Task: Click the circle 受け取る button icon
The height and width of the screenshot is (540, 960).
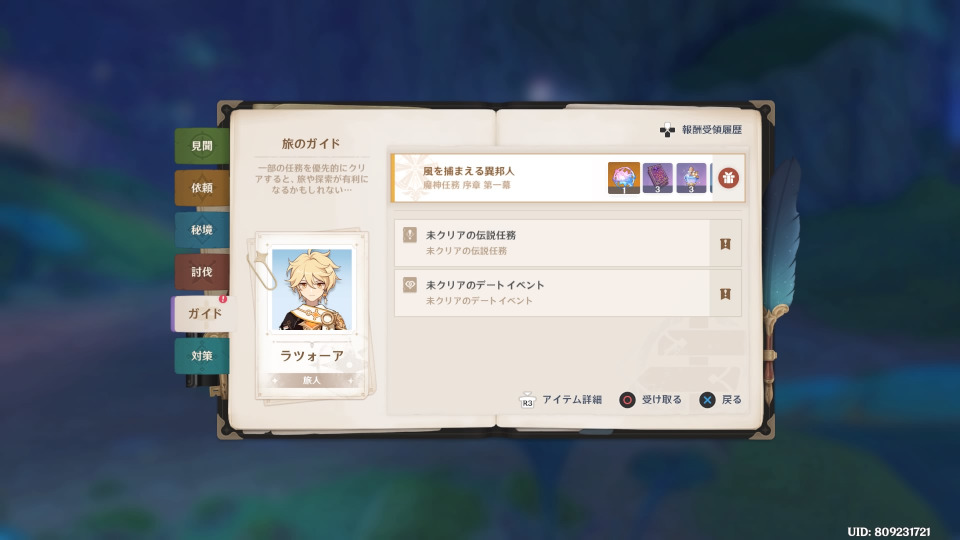Action: click(x=627, y=400)
